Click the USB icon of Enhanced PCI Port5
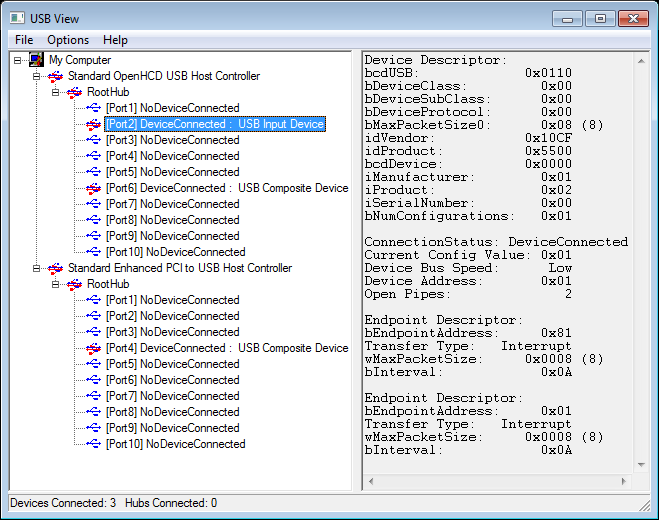 (93, 364)
